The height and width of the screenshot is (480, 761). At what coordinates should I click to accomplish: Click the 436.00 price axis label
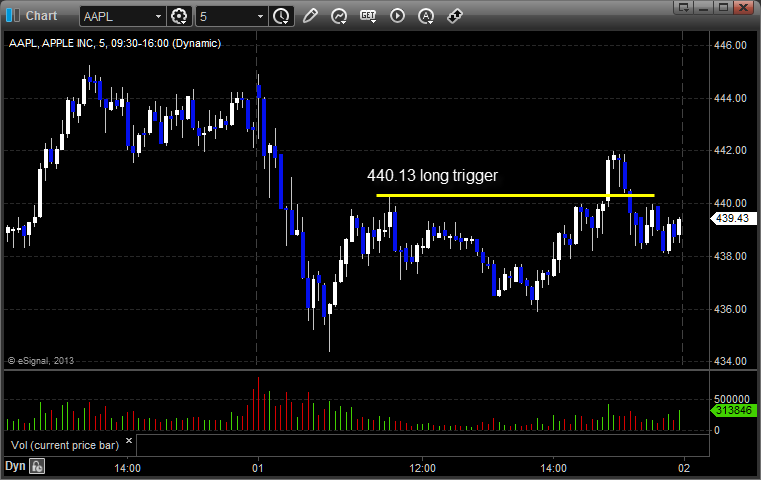click(x=730, y=309)
